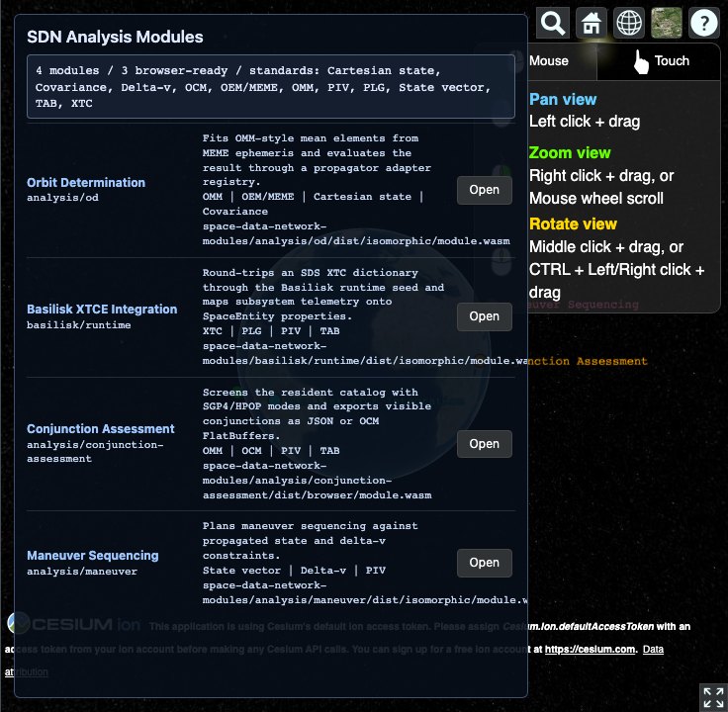Click the Zoom view heading
Screen dimensions: 728x712
tap(570, 152)
